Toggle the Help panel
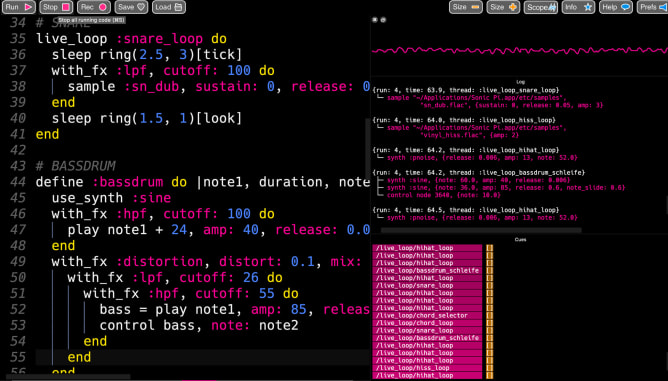Viewport: 668px width, 381px height. coord(616,7)
